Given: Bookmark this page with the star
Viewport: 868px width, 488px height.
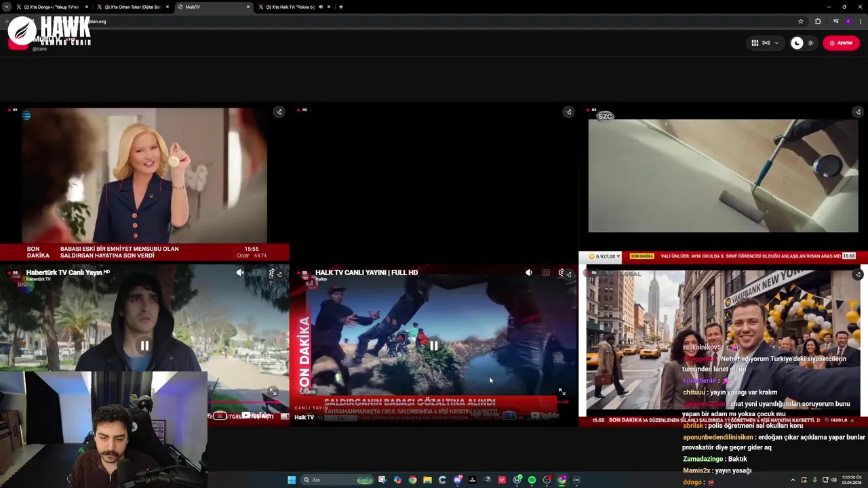Looking at the screenshot, I should click(801, 21).
